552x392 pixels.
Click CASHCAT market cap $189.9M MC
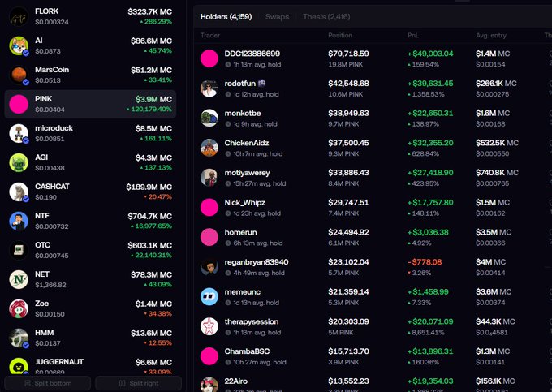click(149, 187)
